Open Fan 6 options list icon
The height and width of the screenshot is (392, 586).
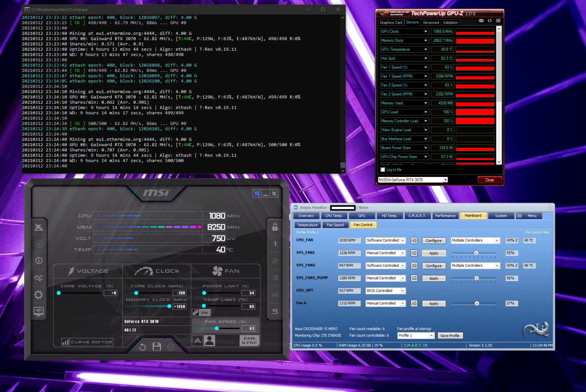414,303
